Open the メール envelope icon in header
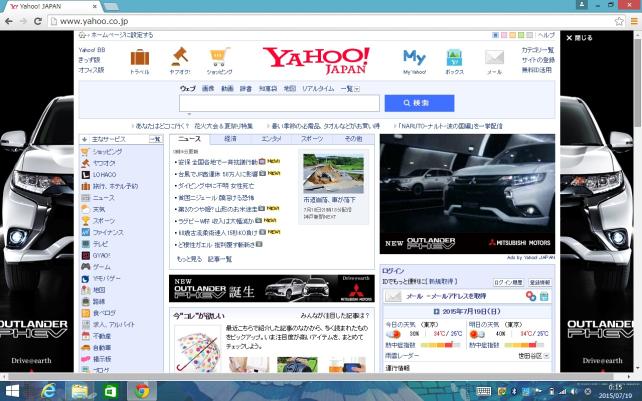642x401 pixels. tap(494, 57)
